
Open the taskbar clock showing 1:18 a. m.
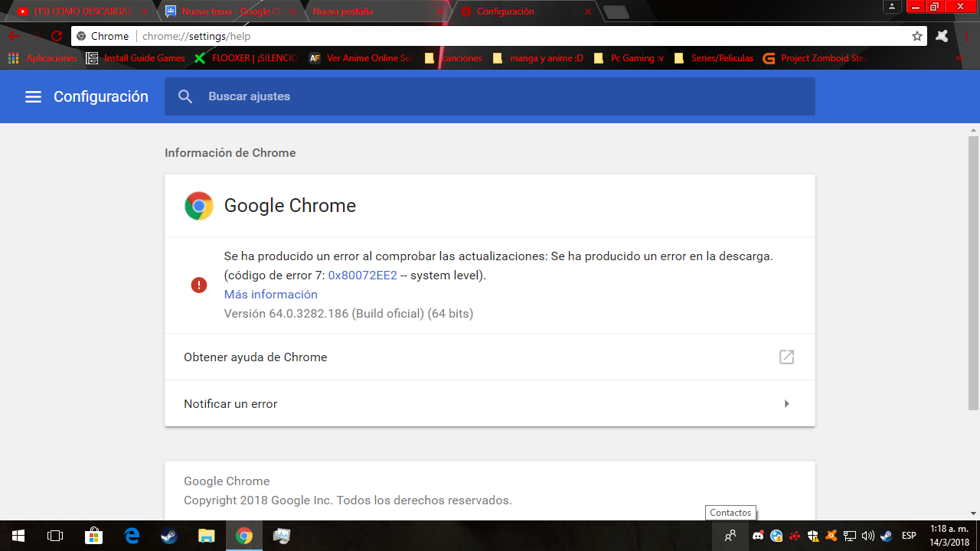coord(949,536)
